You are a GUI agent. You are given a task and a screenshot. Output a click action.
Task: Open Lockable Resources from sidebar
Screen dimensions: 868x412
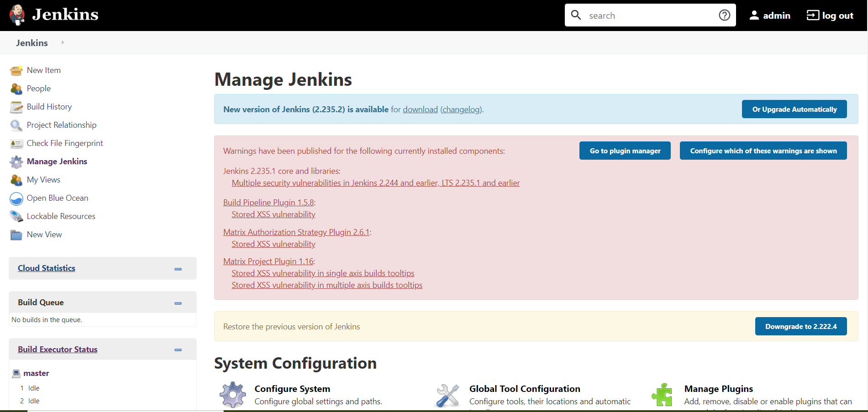(x=61, y=216)
